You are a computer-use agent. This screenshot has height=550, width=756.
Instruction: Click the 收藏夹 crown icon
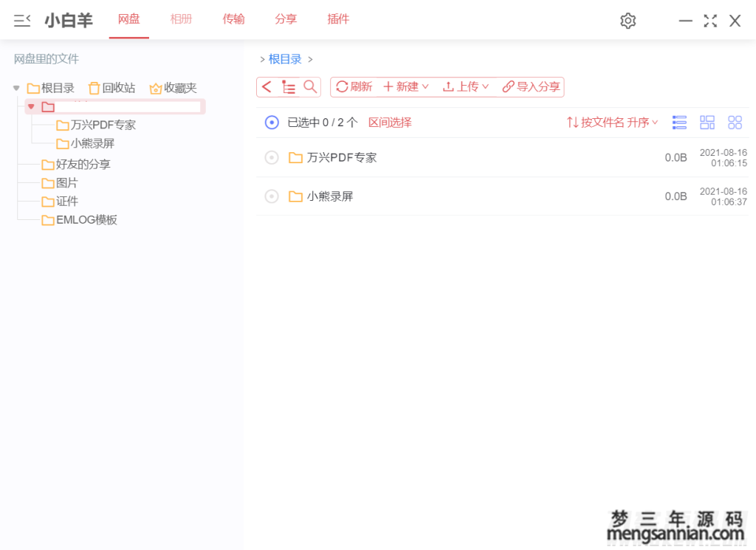coord(155,89)
